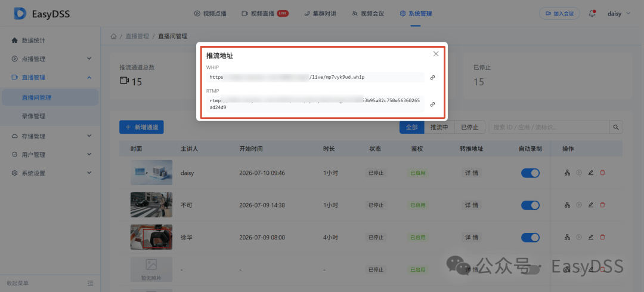
Task: Click the start time 2026-07-09 14:38
Action: point(262,205)
